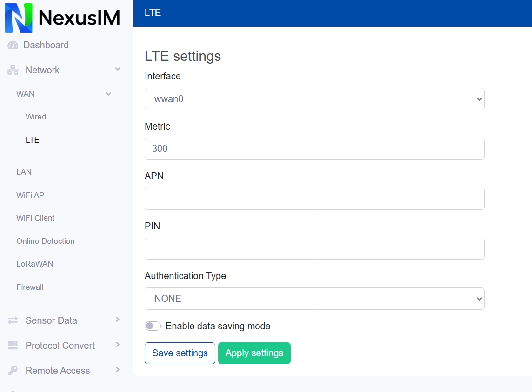Viewport: 532px width, 392px height.
Task: Click the Sensor Data arrows icon
Action: 13,320
